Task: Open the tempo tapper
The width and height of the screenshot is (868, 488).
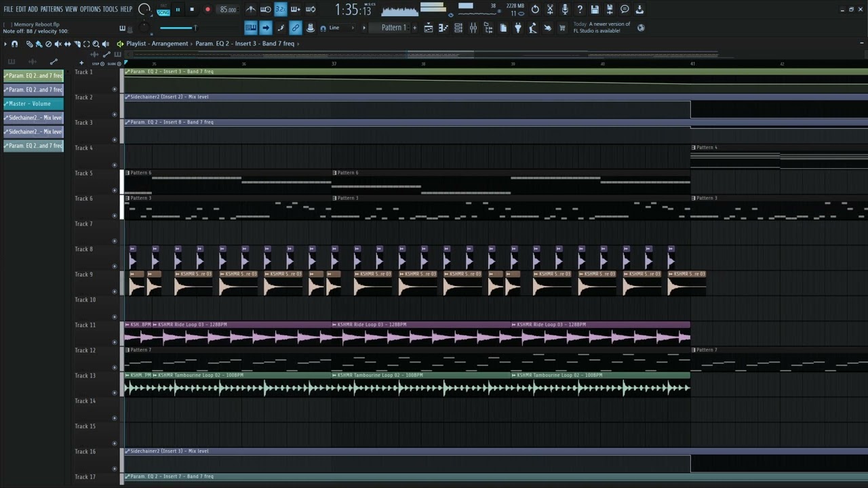Action: 532,28
